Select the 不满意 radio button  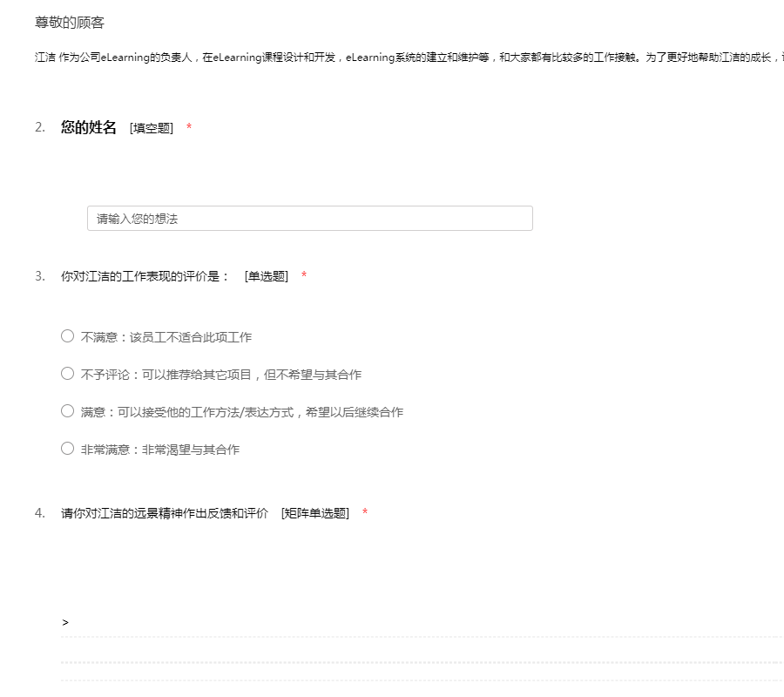point(68,336)
